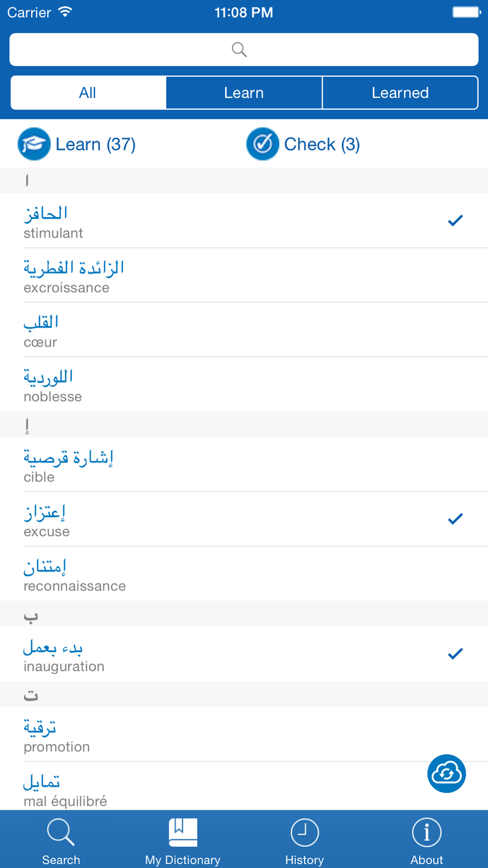The width and height of the screenshot is (488, 868).
Task: Switch to the Learned segment
Action: click(x=400, y=93)
